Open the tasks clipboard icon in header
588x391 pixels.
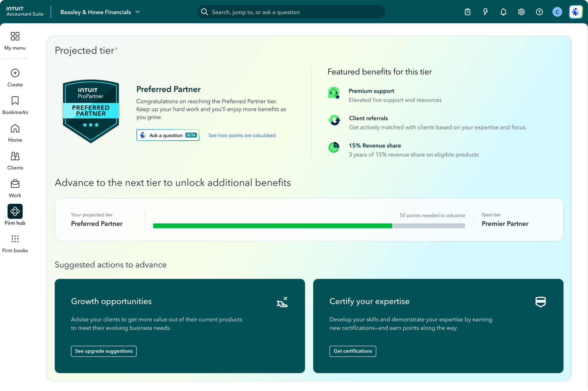point(467,12)
